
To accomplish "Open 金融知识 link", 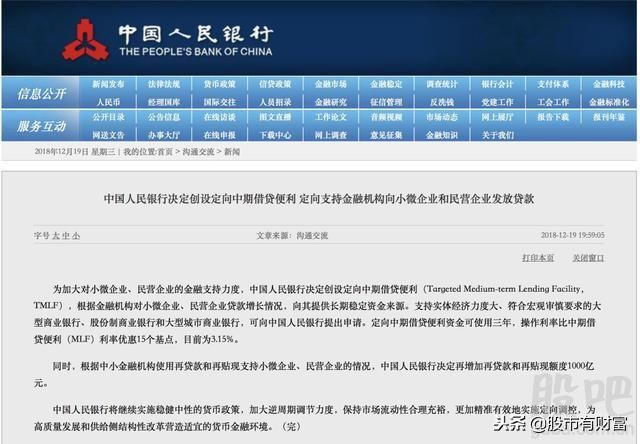I will pyautogui.click(x=442, y=135).
